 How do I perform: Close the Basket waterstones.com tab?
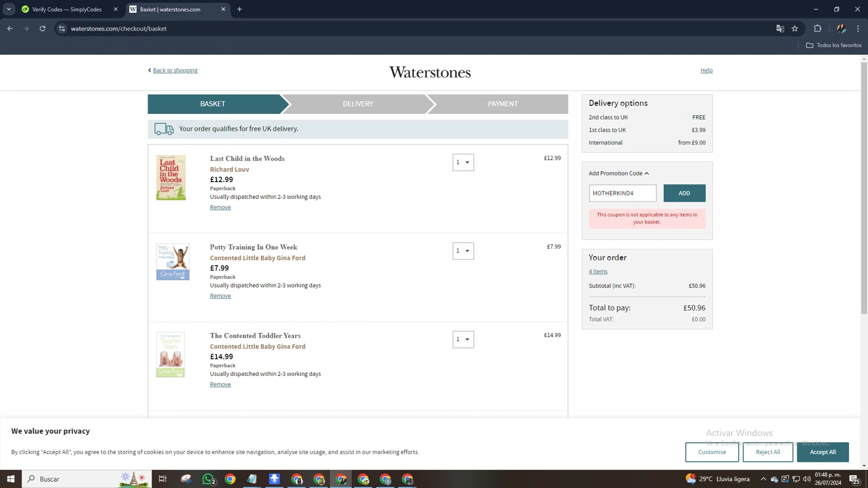[223, 9]
